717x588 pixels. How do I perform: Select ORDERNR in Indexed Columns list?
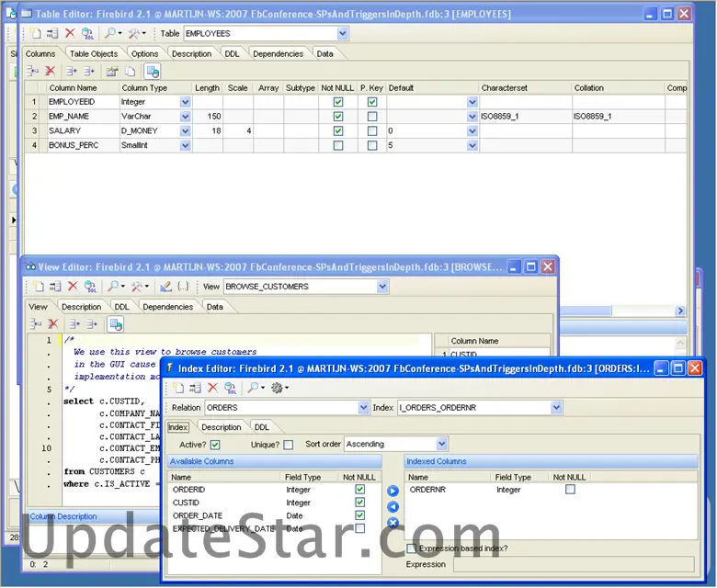tap(427, 490)
